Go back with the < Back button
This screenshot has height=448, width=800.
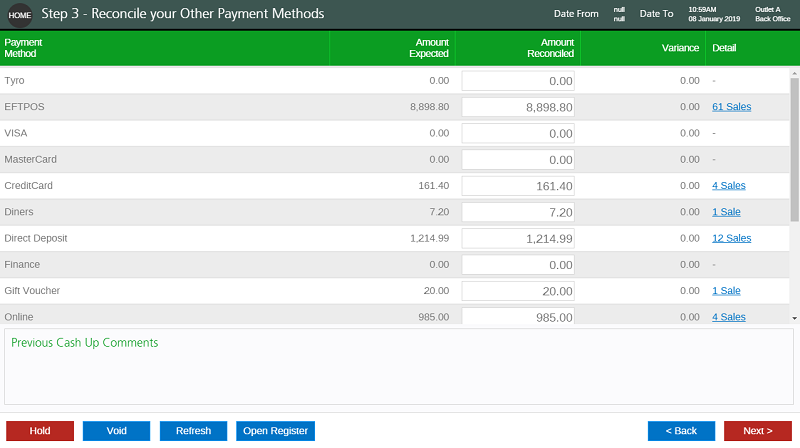[681, 431]
